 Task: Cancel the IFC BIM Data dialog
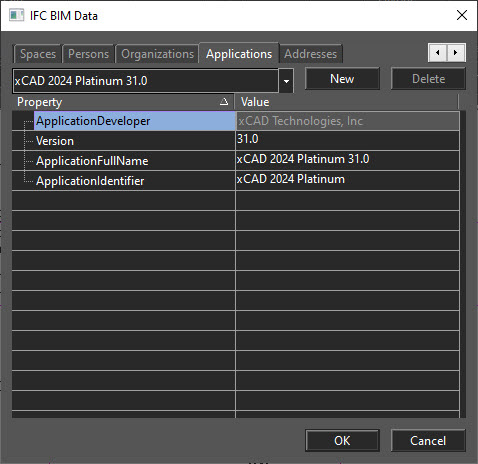click(428, 441)
